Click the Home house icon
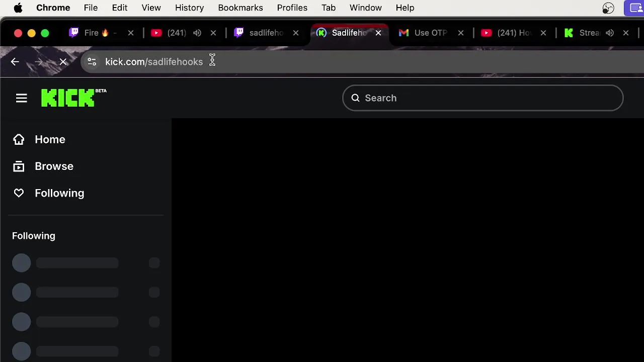 point(19,139)
